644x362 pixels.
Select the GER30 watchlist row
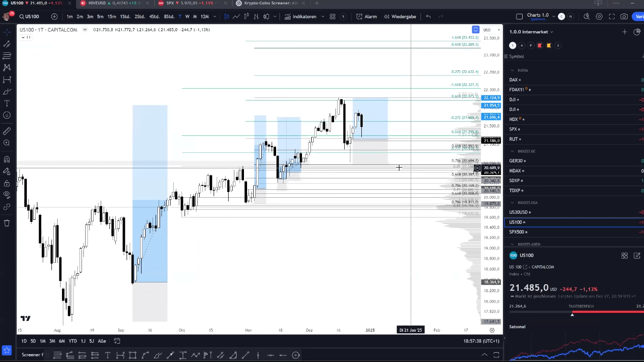click(574, 161)
